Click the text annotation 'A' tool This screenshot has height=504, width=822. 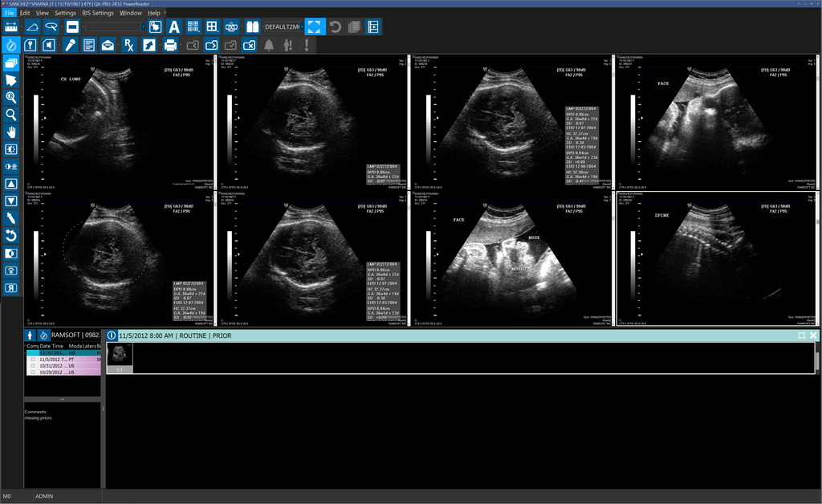(x=173, y=26)
